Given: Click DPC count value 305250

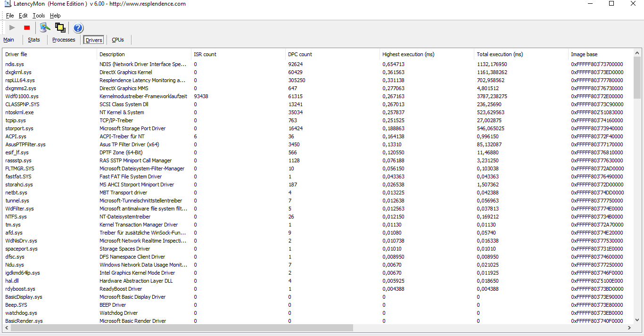Looking at the screenshot, I should pos(297,80).
